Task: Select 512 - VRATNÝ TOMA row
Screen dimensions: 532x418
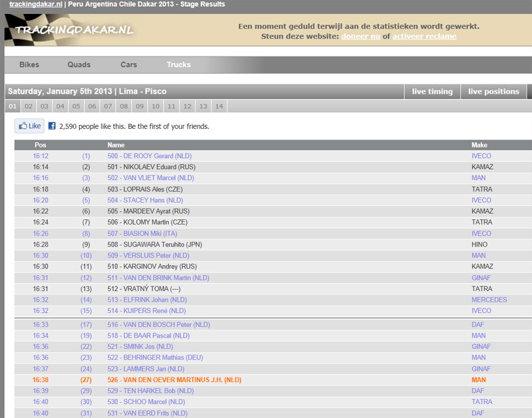Action: (x=273, y=289)
